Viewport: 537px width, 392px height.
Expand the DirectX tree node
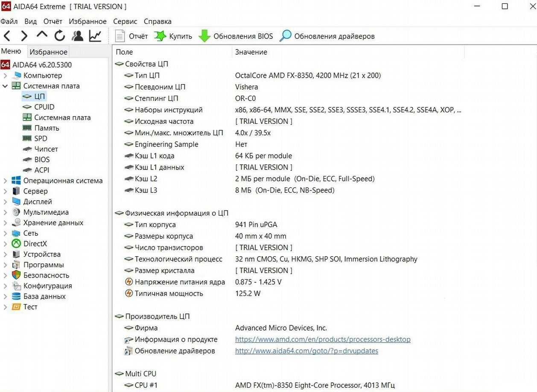point(5,244)
